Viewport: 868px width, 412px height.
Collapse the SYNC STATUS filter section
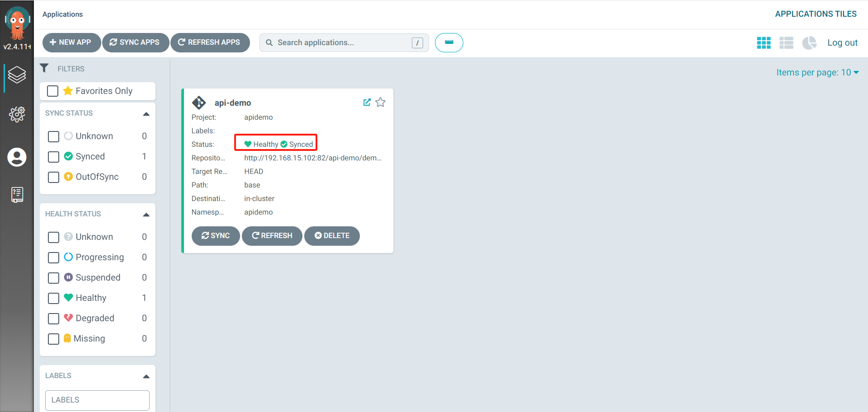(x=146, y=114)
